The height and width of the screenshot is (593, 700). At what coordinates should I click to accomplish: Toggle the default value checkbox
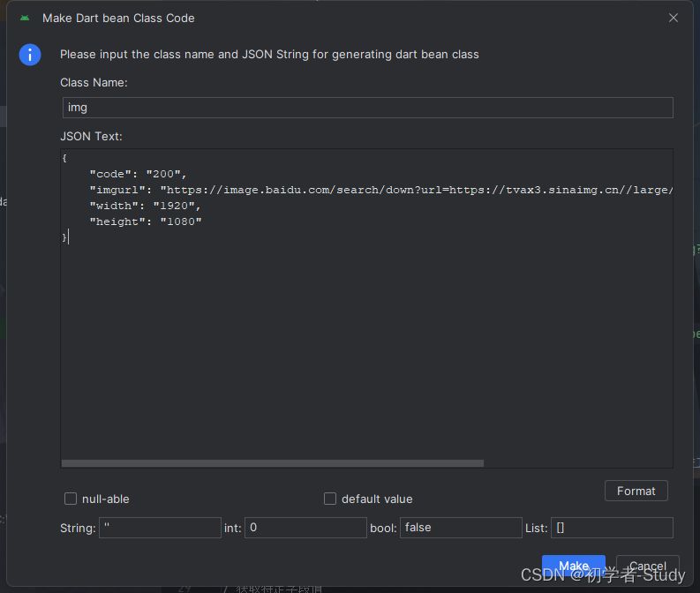(x=330, y=499)
